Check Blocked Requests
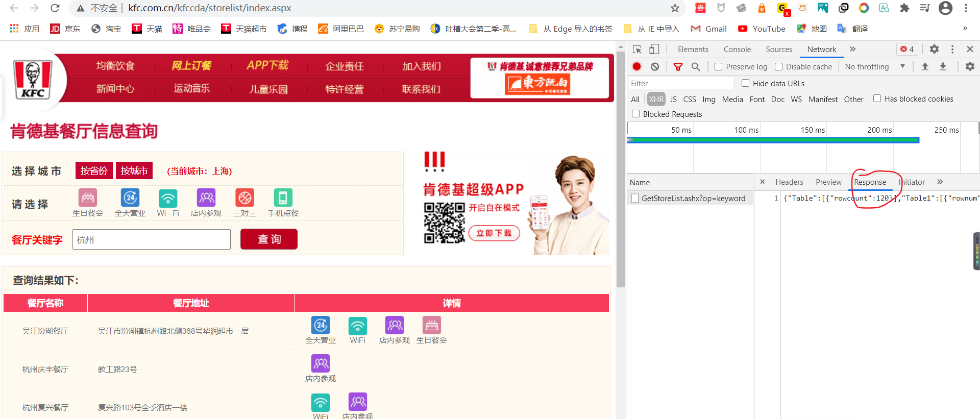 coord(635,114)
